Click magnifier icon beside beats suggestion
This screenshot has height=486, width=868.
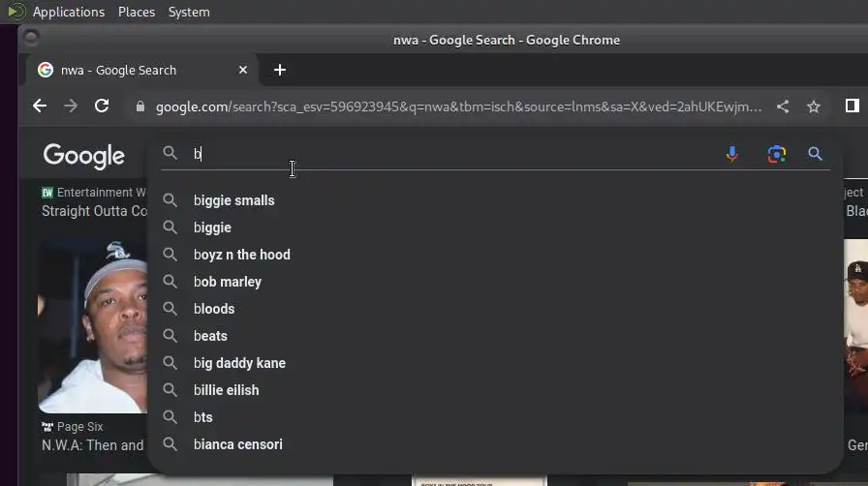(x=170, y=336)
